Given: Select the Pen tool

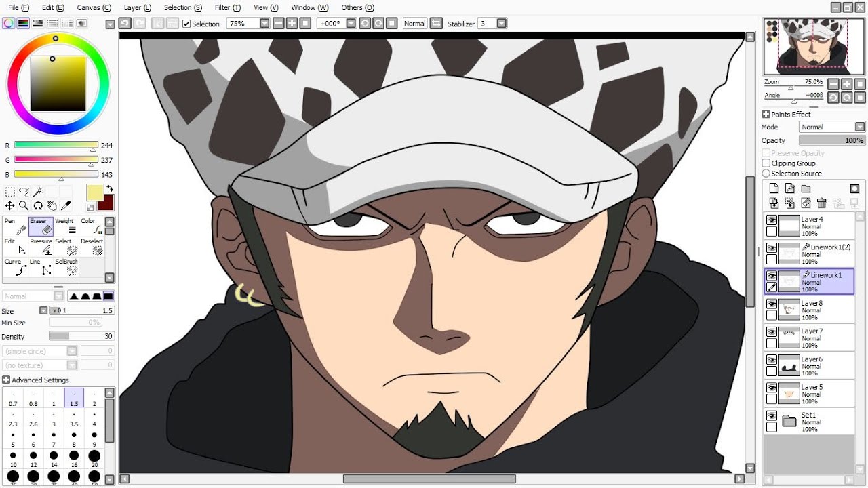Looking at the screenshot, I should coord(14,226).
